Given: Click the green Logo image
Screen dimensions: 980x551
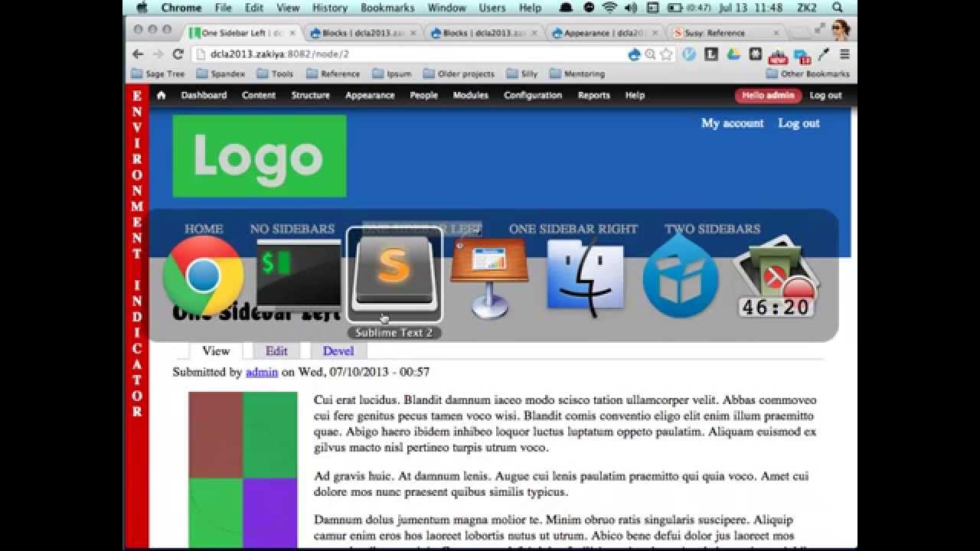Looking at the screenshot, I should (x=260, y=156).
